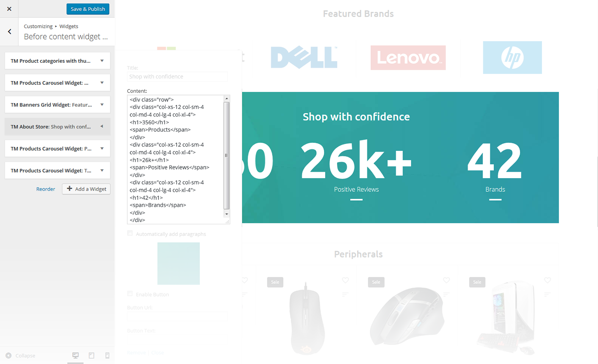Click the HP brand logo
Image resolution: width=598 pixels, height=364 pixels.
coord(512,58)
